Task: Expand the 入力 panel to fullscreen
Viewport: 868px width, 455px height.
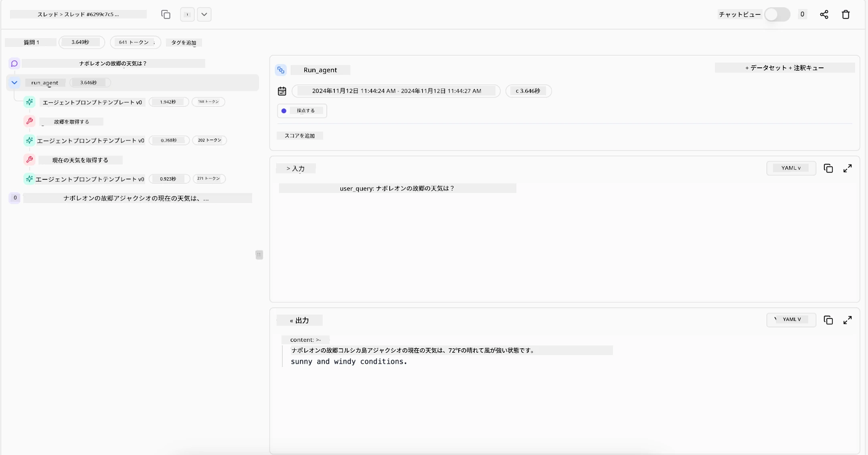Action: click(847, 169)
